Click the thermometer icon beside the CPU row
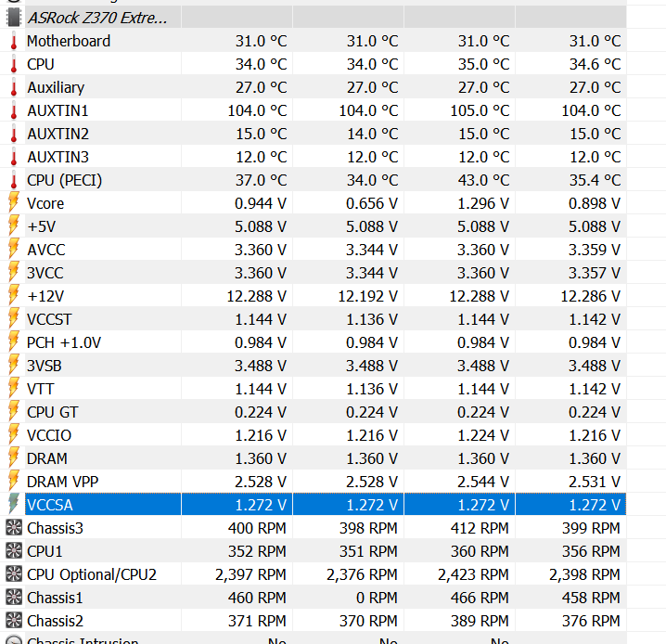Screen dimensions: 666x644 [14, 65]
